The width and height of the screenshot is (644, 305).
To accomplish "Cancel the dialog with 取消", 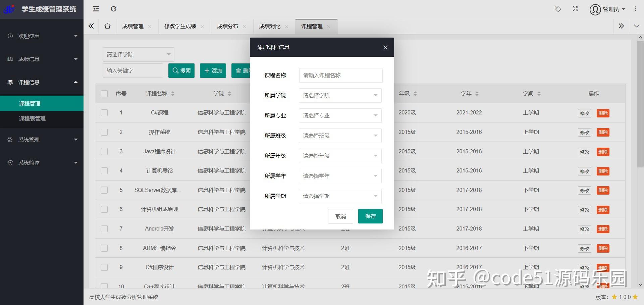I will (340, 216).
